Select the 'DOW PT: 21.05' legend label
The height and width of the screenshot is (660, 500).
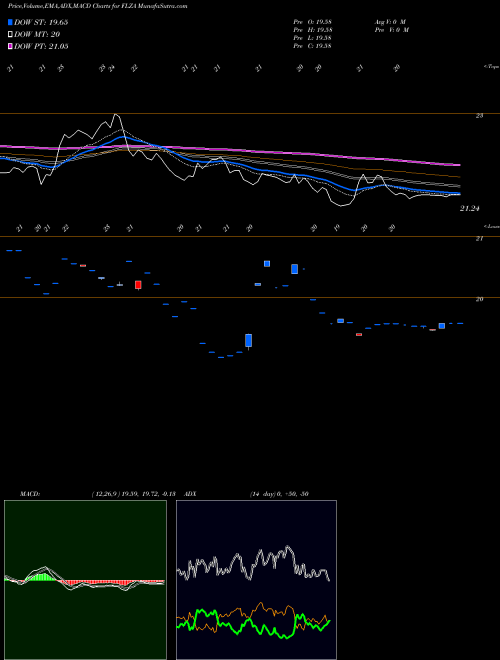[x=41, y=46]
